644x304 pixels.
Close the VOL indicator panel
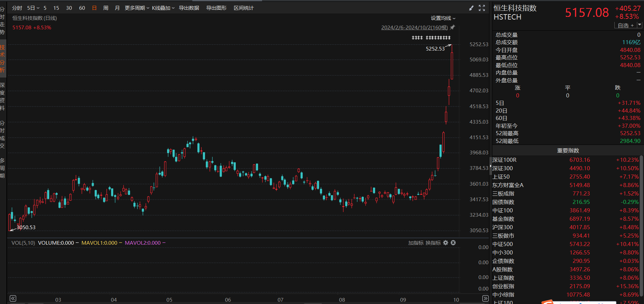point(453,243)
